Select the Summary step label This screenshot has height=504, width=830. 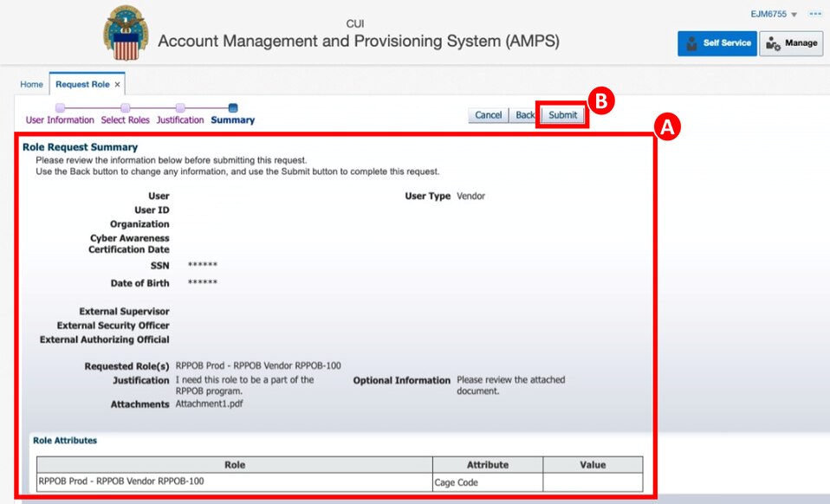coord(232,120)
